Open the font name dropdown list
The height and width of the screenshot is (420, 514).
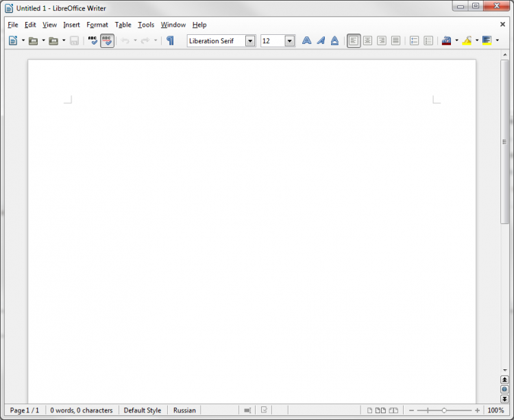(x=250, y=41)
